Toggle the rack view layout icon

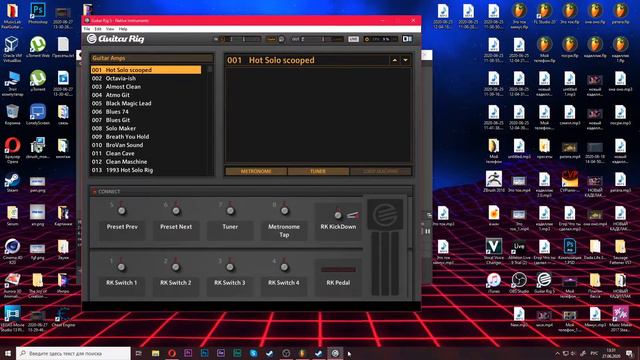pyautogui.click(x=407, y=39)
